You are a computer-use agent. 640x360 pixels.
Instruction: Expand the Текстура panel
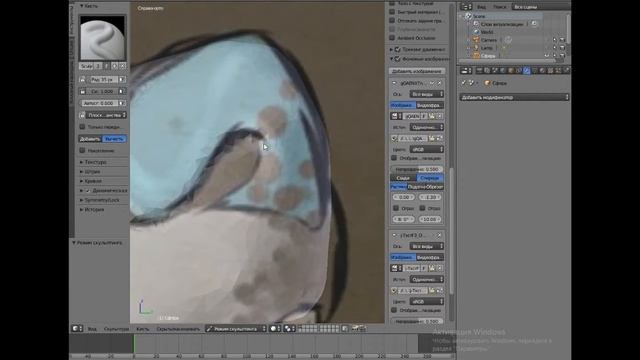(x=96, y=162)
